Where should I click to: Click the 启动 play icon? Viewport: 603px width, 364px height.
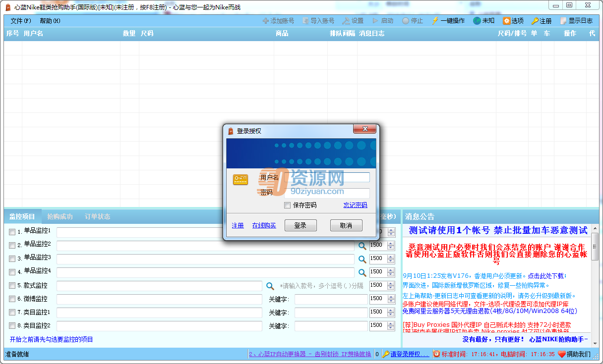point(375,21)
